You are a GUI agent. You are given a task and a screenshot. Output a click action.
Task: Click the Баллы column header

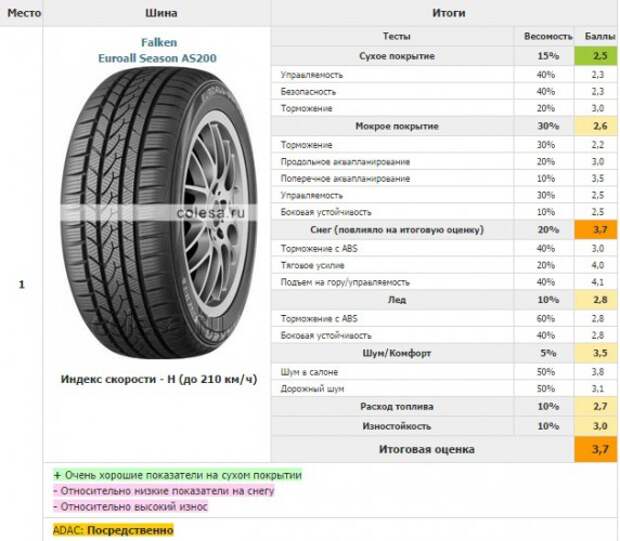point(598,35)
